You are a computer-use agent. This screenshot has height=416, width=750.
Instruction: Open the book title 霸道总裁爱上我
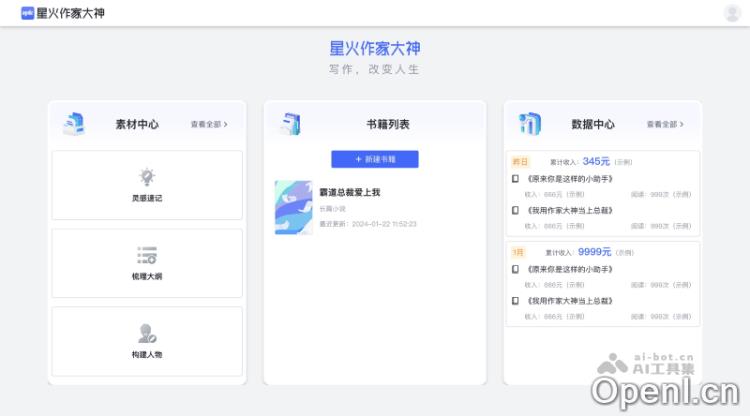pyautogui.click(x=350, y=192)
